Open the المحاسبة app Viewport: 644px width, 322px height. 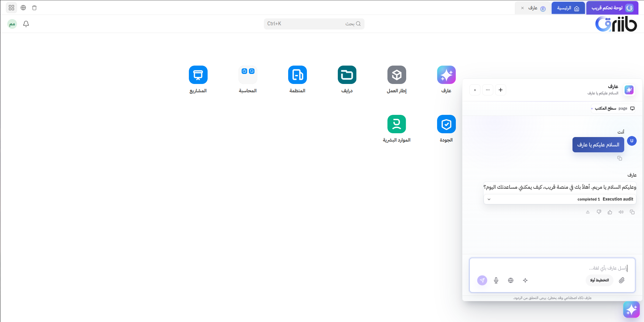(248, 75)
